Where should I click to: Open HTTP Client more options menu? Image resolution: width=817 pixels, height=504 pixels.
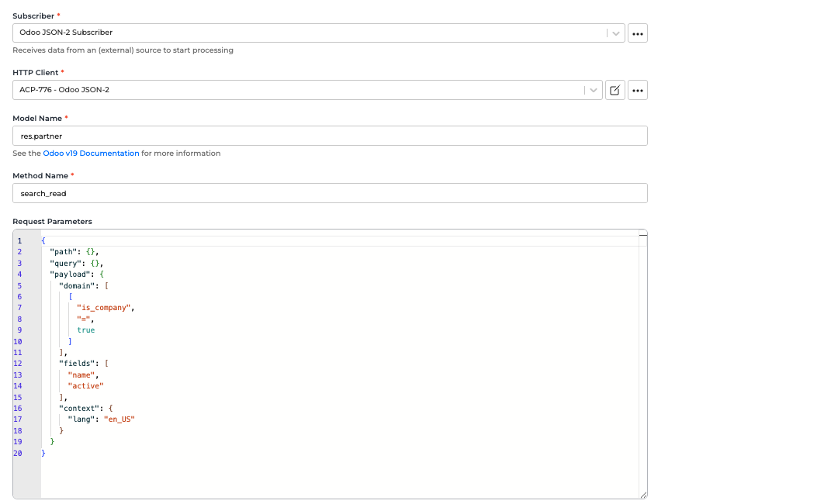point(637,90)
